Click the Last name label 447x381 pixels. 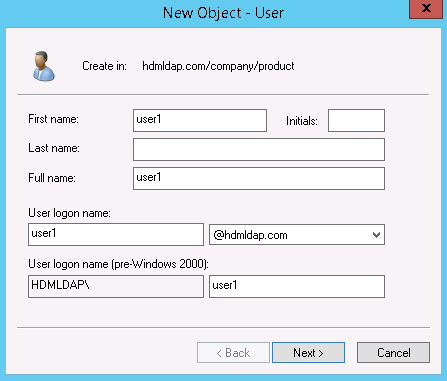click(x=54, y=148)
